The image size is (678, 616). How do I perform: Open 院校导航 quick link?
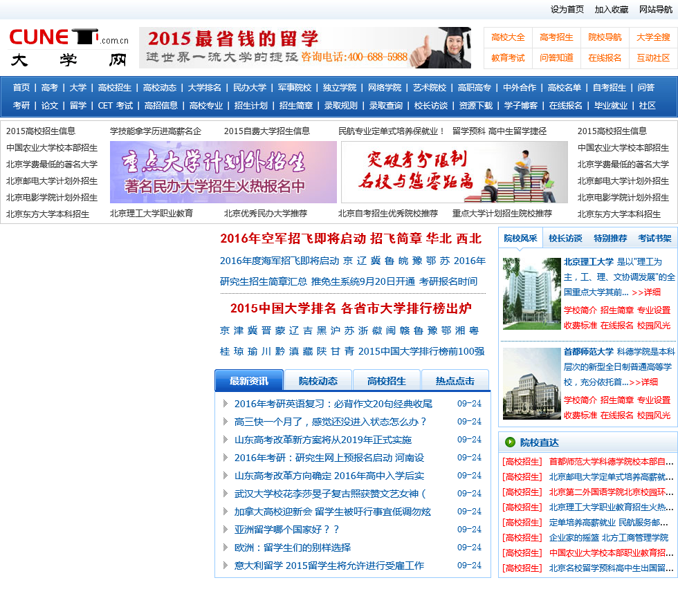coord(605,37)
